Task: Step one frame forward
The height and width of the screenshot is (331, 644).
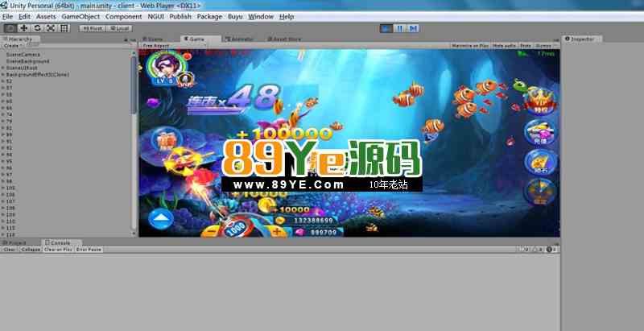Action: (413, 28)
